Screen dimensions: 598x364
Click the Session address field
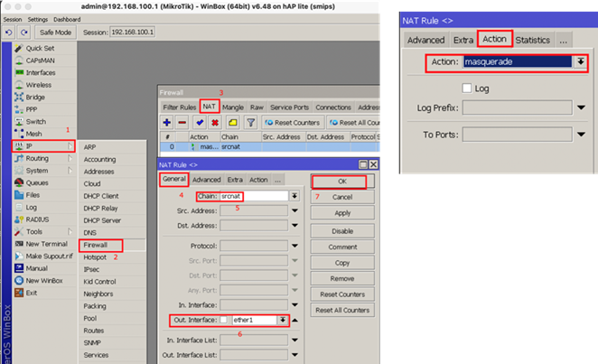pyautogui.click(x=133, y=32)
